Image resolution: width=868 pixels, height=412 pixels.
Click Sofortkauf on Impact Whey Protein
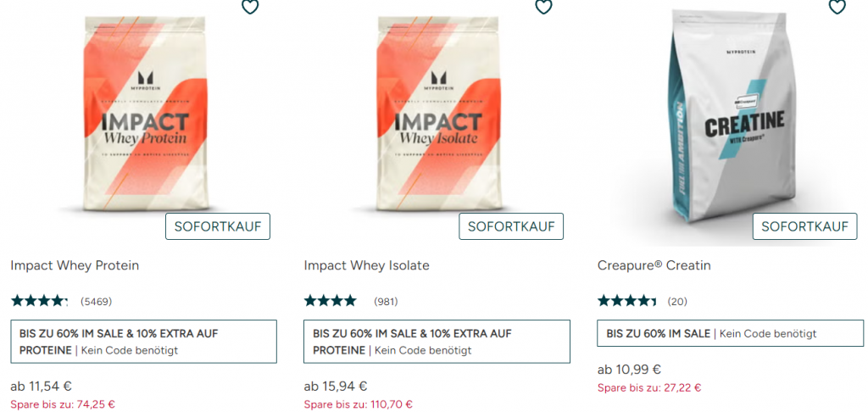tap(218, 226)
